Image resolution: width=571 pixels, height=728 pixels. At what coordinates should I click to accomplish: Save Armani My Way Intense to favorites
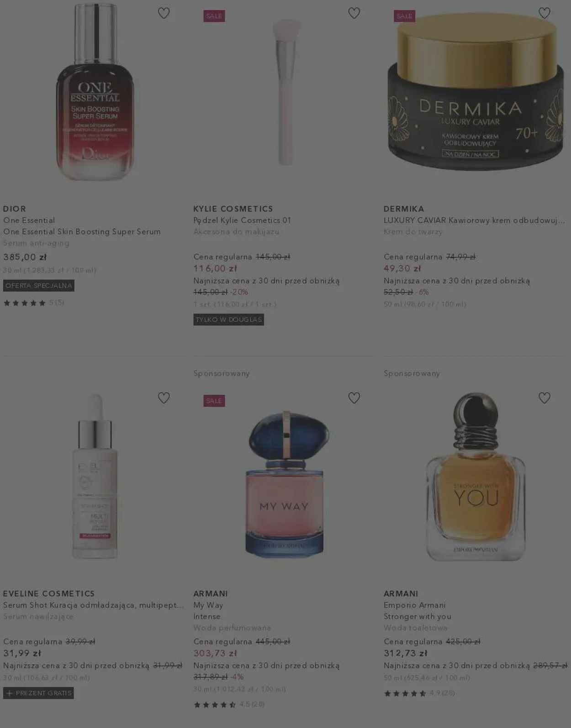(354, 398)
